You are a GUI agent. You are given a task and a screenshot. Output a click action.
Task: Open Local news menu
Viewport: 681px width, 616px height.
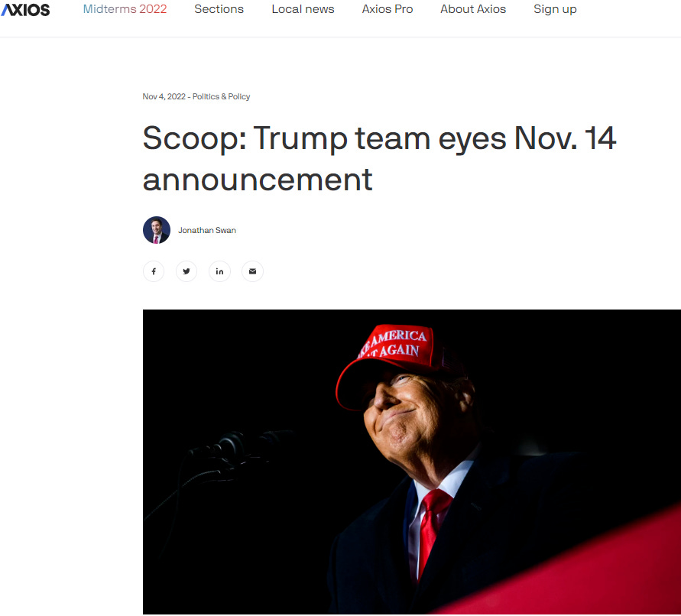(x=303, y=9)
